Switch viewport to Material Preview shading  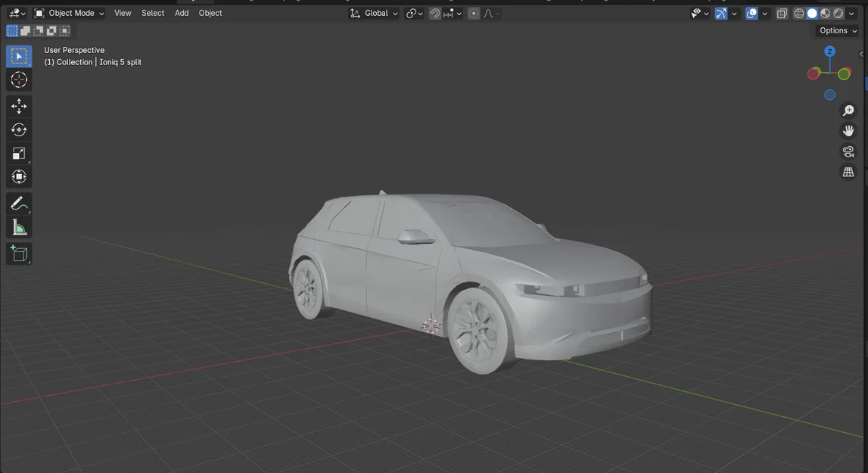point(824,13)
